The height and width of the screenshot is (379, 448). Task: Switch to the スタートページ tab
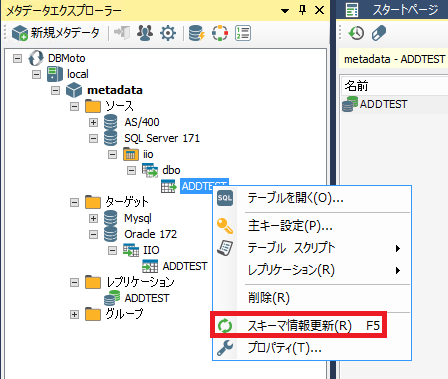[392, 10]
